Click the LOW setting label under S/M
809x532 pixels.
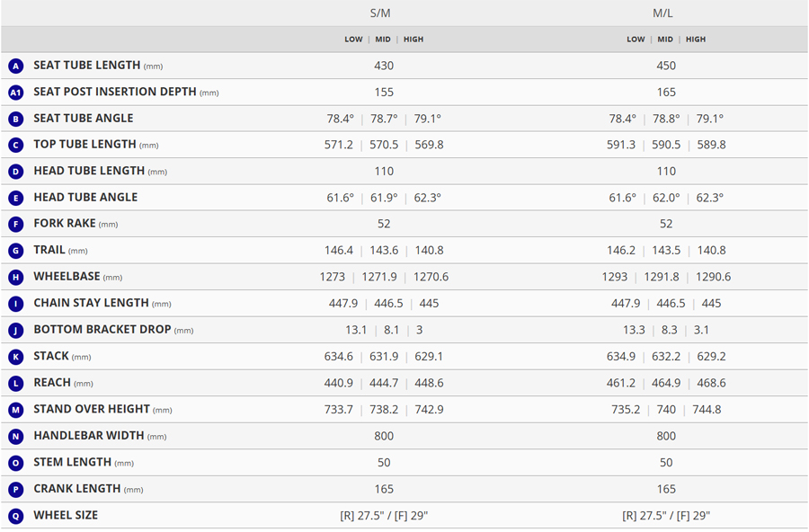tap(353, 40)
